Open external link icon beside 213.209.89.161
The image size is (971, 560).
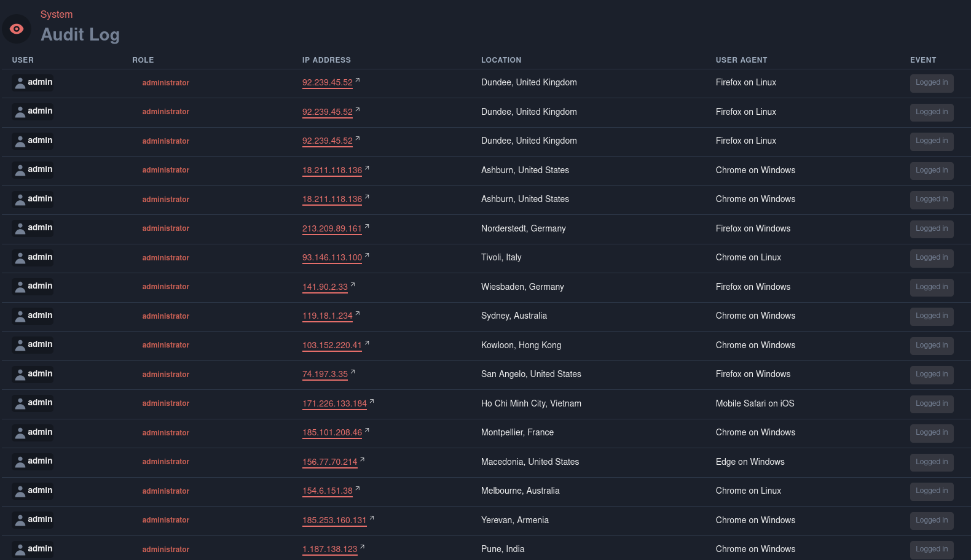pos(367,227)
